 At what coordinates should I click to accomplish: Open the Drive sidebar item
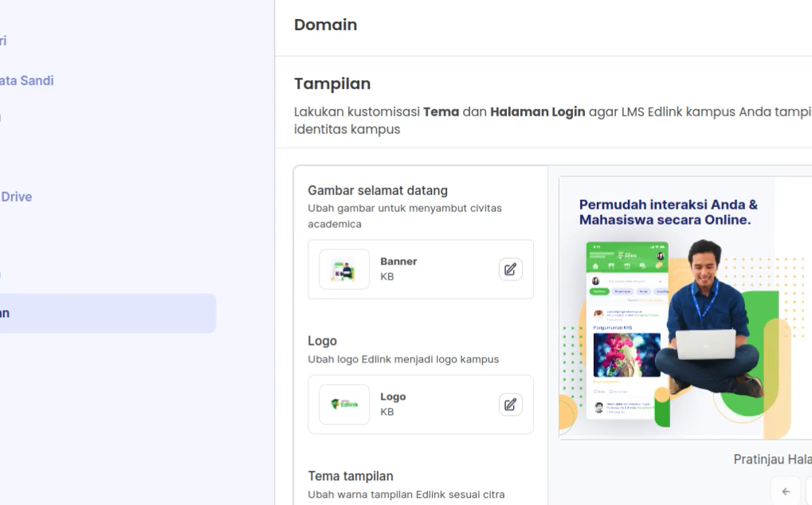pyautogui.click(x=17, y=196)
